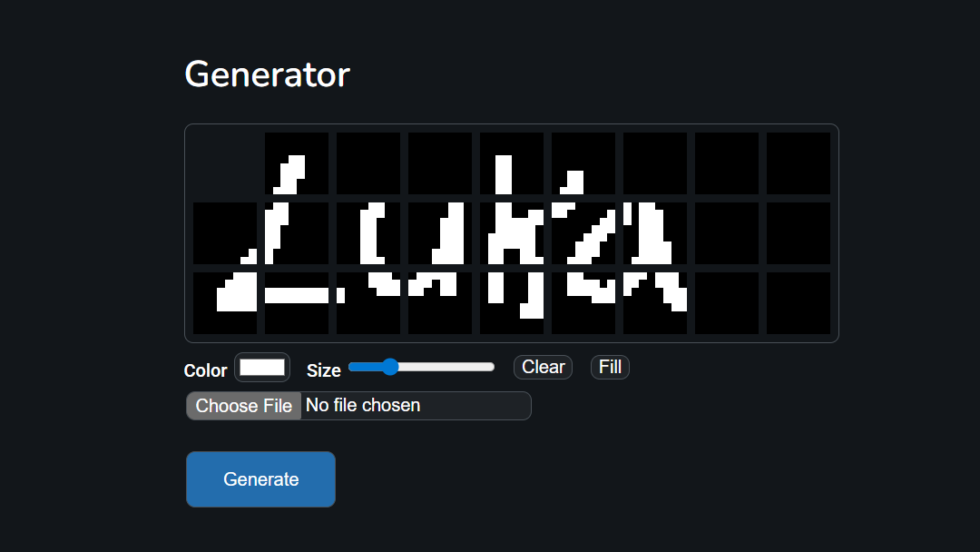980x552 pixels.
Task: Open the white Color picker swatch
Action: tap(262, 368)
